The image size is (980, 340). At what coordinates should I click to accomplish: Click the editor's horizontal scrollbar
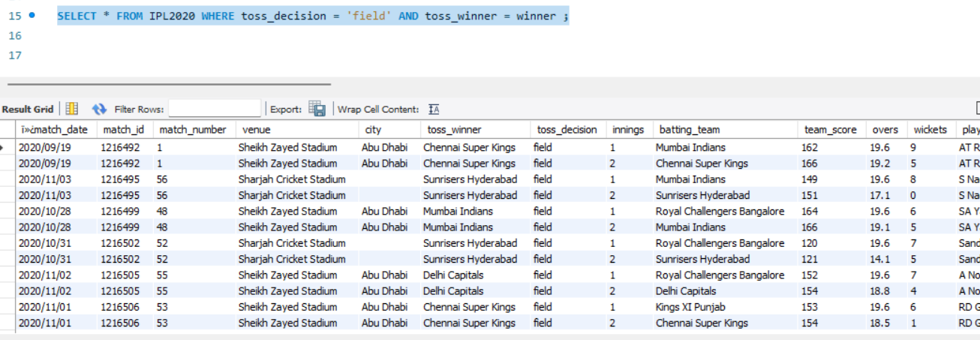(169, 84)
